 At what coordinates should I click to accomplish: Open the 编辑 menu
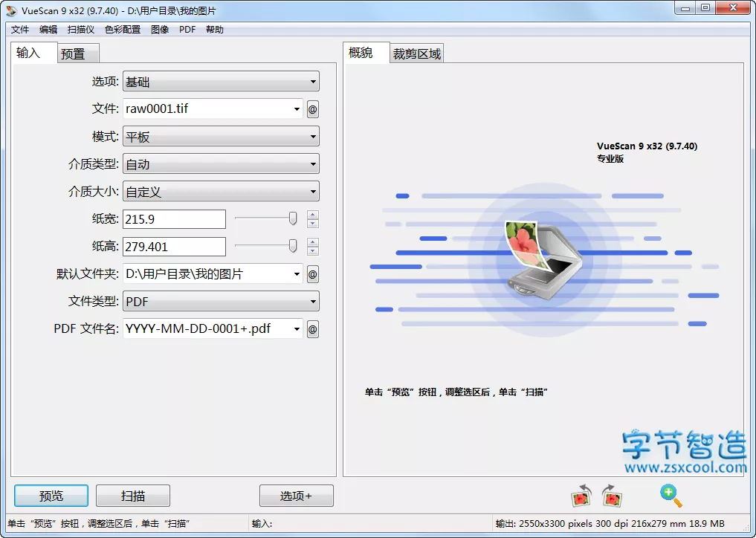[48, 30]
